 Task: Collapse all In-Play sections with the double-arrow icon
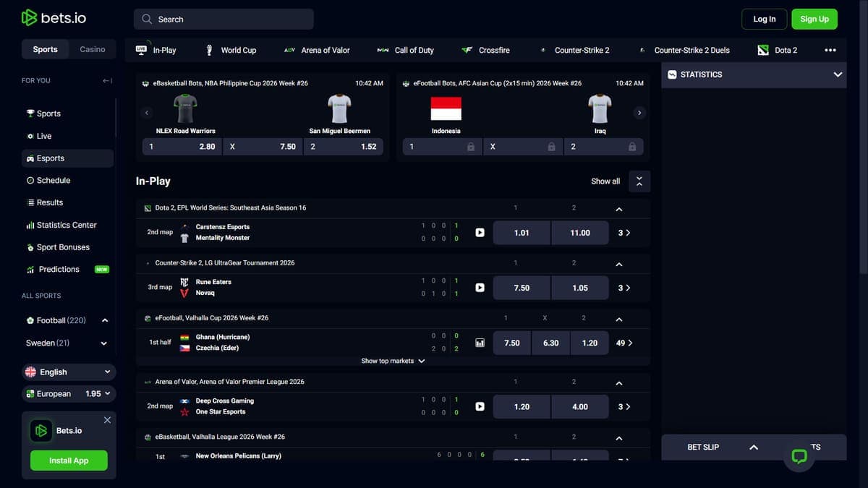[639, 181]
